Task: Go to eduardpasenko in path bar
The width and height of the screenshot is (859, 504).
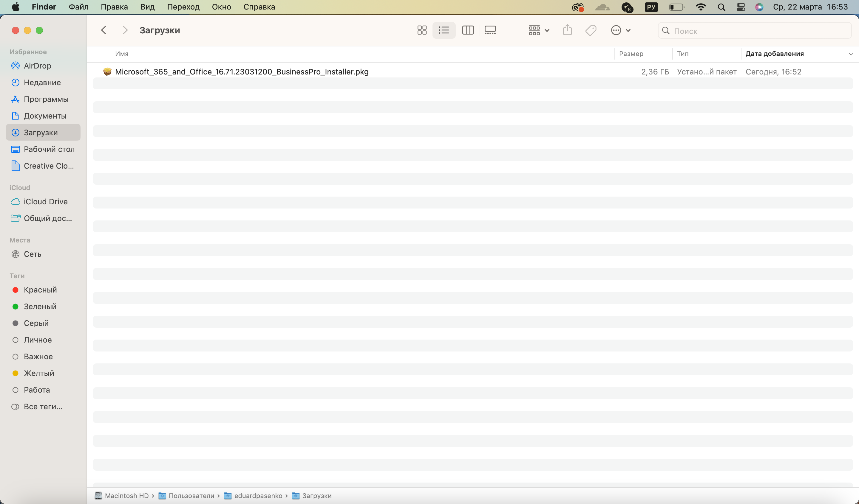Action: point(258,496)
